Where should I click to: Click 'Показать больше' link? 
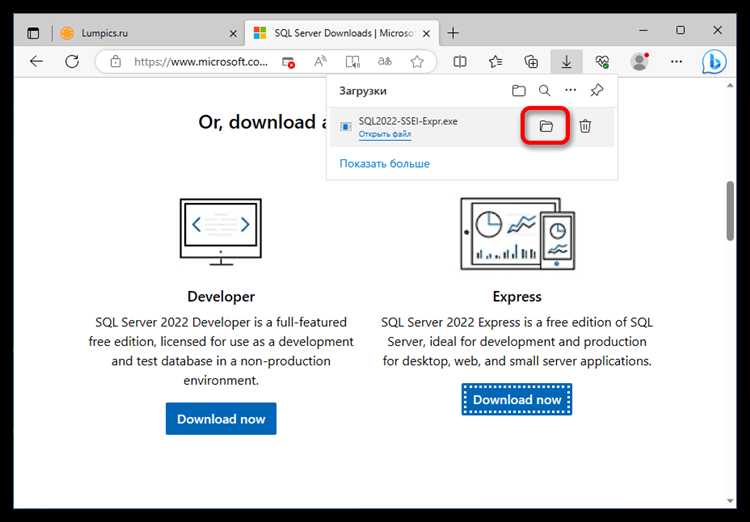tap(385, 164)
